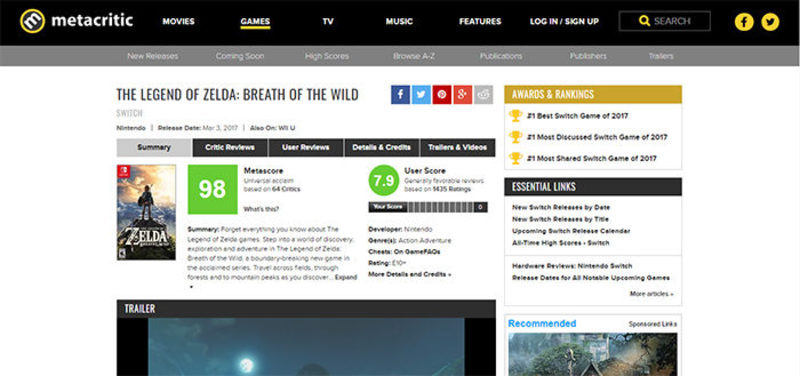Go to Trailers submenu
Image resolution: width=800 pixels, height=376 pixels.
[x=661, y=56]
